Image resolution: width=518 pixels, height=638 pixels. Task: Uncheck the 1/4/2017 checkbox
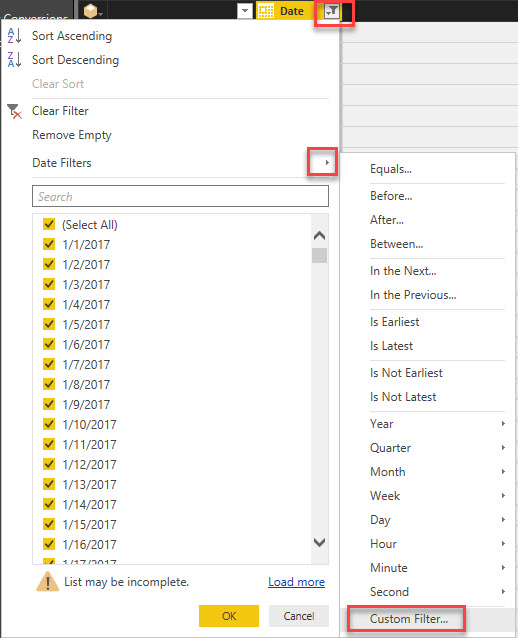click(49, 304)
